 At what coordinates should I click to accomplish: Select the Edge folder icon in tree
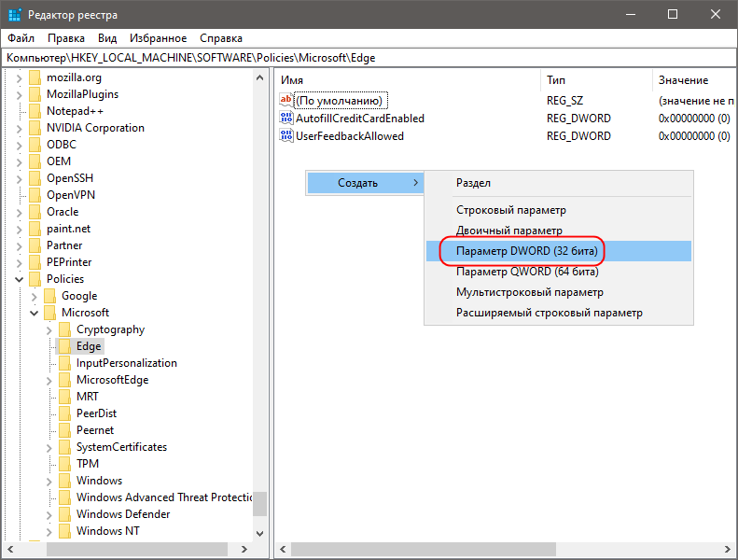(x=64, y=346)
